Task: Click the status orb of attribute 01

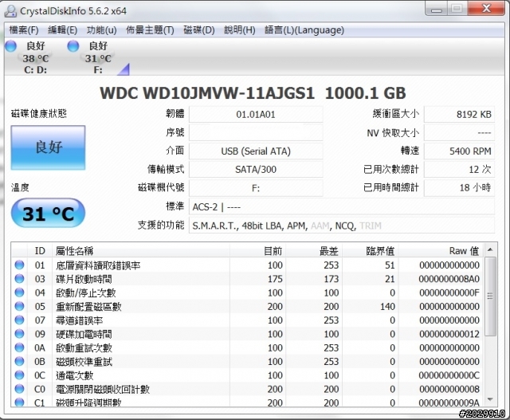Action: tap(19, 265)
